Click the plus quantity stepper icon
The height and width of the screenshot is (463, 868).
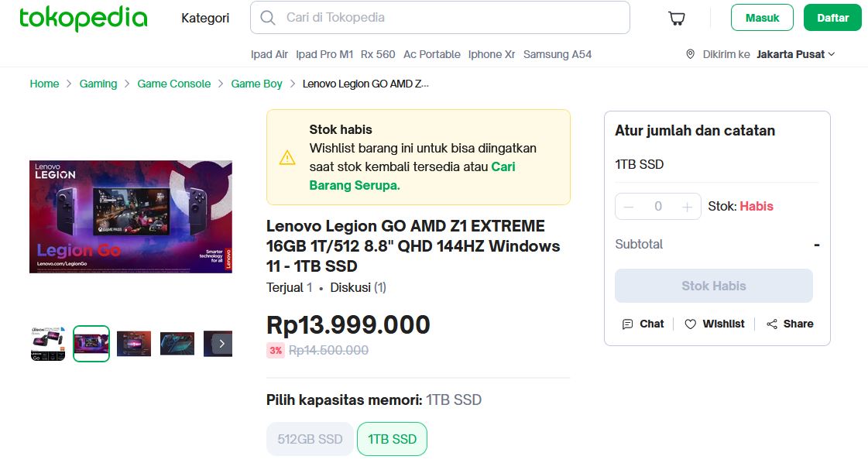click(x=687, y=207)
